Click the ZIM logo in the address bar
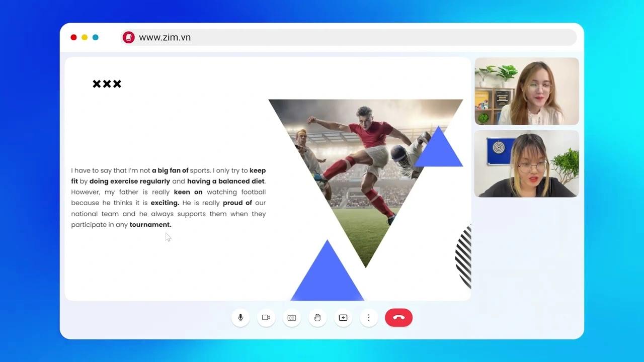The image size is (644, 362). pyautogui.click(x=128, y=37)
